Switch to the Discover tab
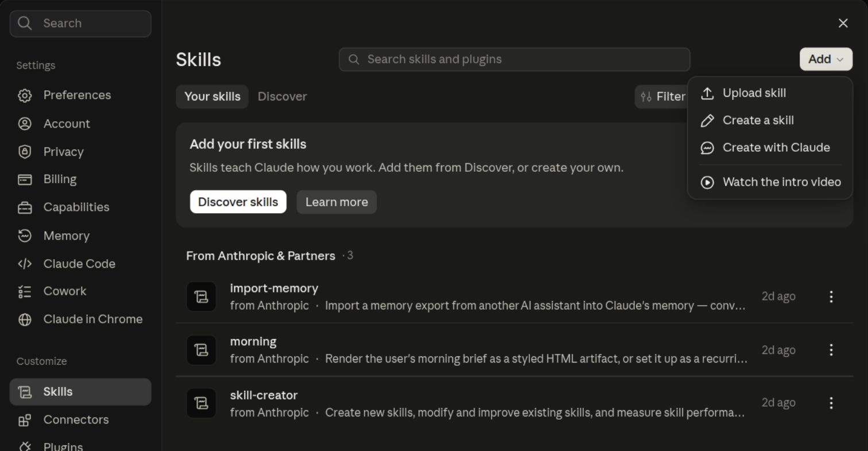This screenshot has height=451, width=868. click(x=282, y=97)
